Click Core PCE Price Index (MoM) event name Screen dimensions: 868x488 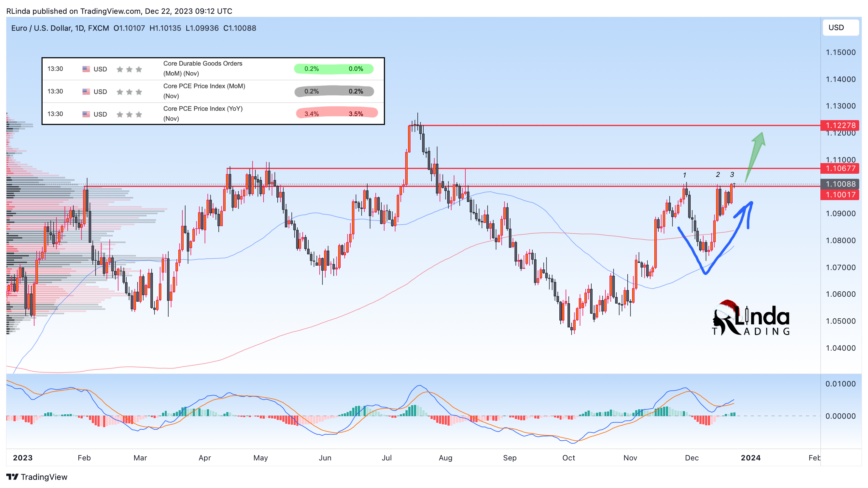click(204, 91)
